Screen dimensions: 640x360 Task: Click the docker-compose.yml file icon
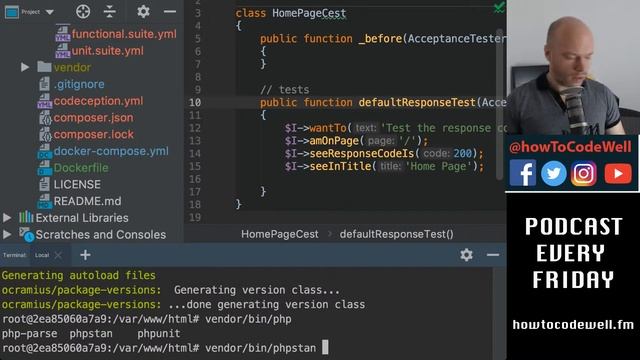(44, 151)
